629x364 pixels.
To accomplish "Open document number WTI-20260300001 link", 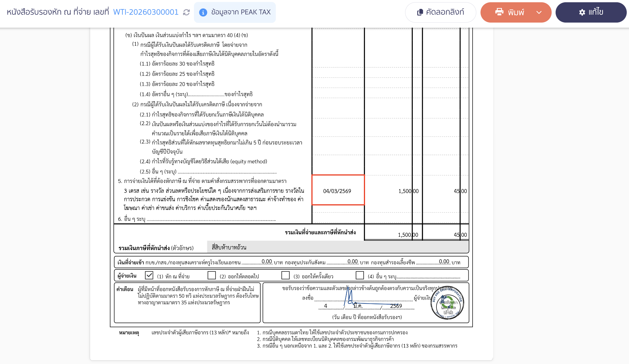I will point(146,12).
